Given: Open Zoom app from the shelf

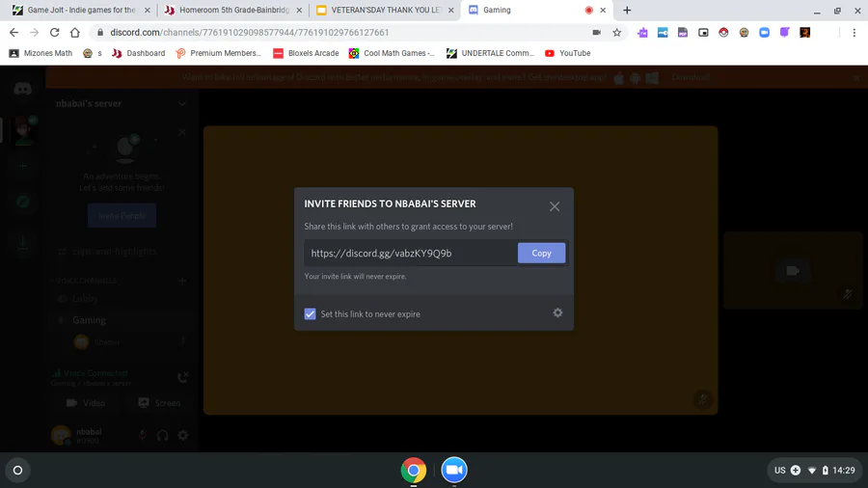Looking at the screenshot, I should click(454, 471).
